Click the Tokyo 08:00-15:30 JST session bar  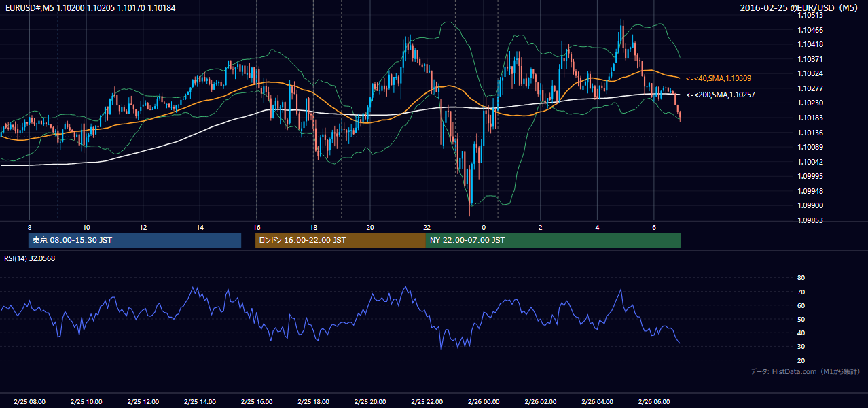click(x=134, y=240)
